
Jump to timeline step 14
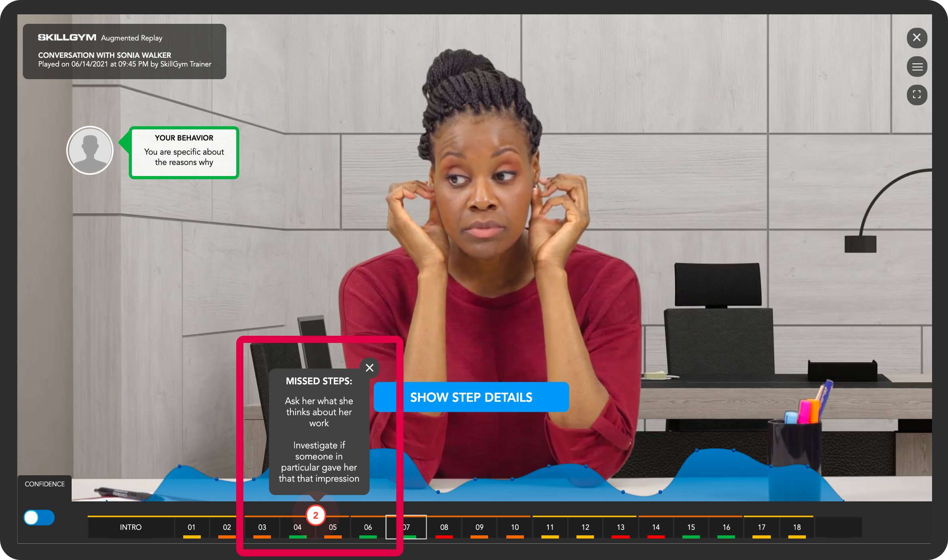[656, 527]
